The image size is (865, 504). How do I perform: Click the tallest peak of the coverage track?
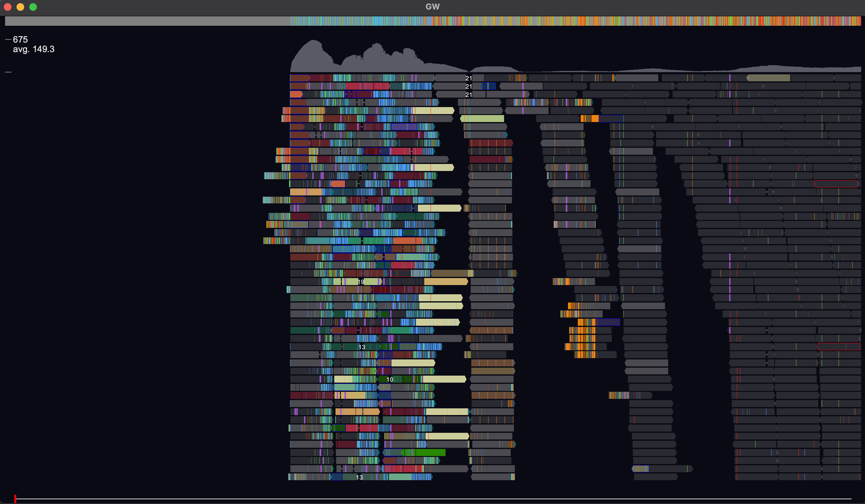313,42
